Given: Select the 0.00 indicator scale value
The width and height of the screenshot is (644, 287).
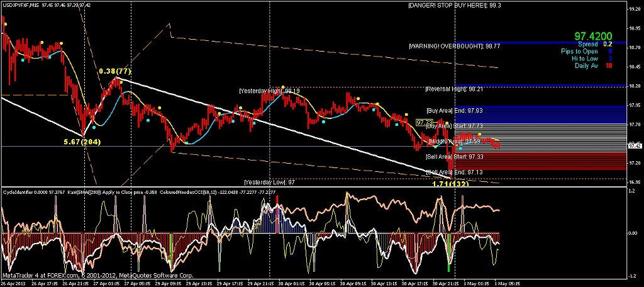Looking at the screenshot, I should tap(633, 233).
